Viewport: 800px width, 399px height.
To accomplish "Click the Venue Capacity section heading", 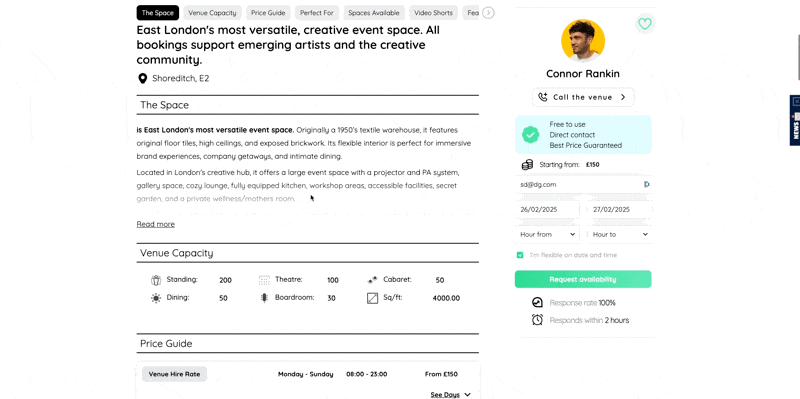I will pyautogui.click(x=177, y=253).
